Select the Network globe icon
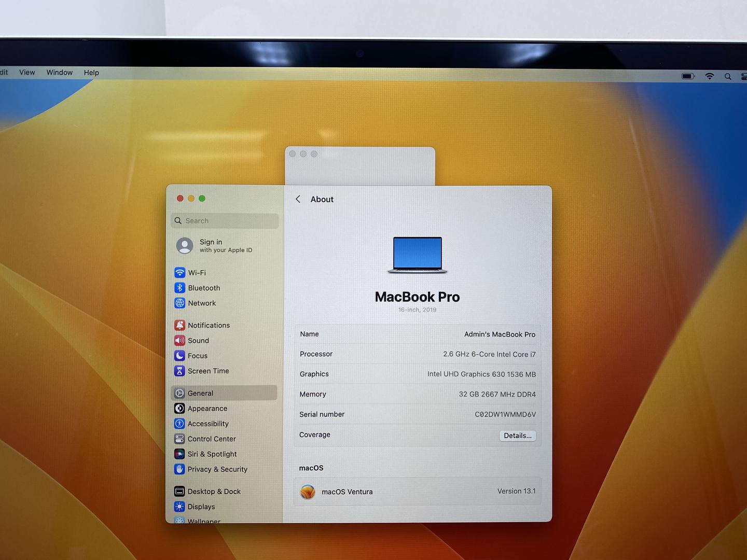This screenshot has width=747, height=560. pos(179,303)
